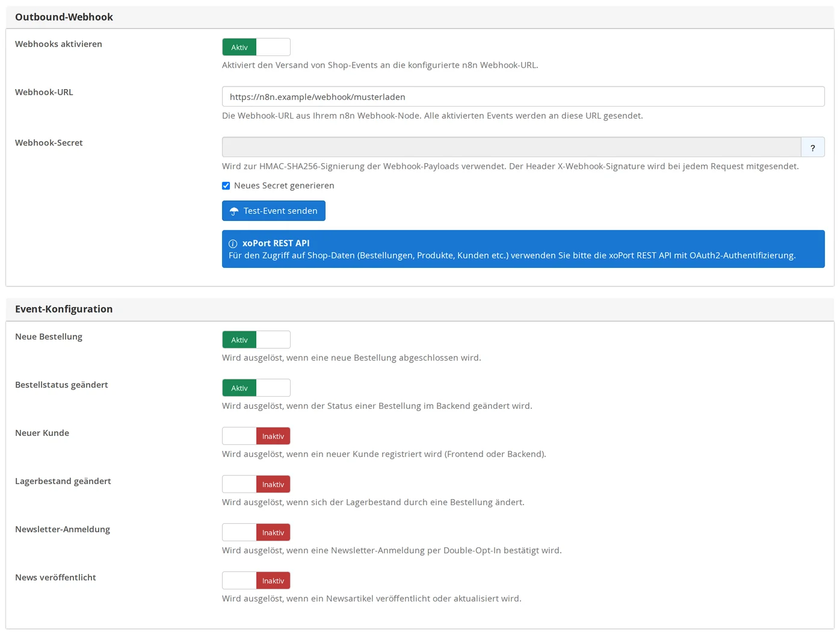The height and width of the screenshot is (634, 840).
Task: Click the HMAC-SHA256 signing description text
Action: (510, 166)
